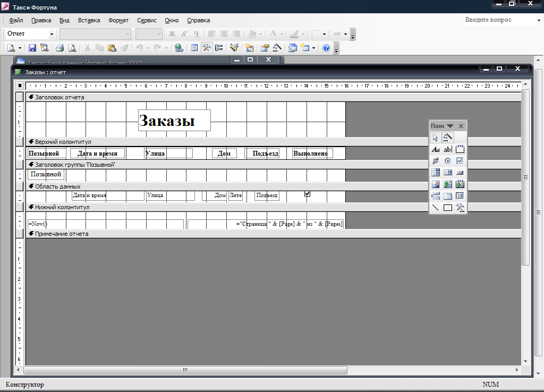Select the Заголовок отчета section bar
This screenshot has width=544, height=392.
[x=274, y=97]
